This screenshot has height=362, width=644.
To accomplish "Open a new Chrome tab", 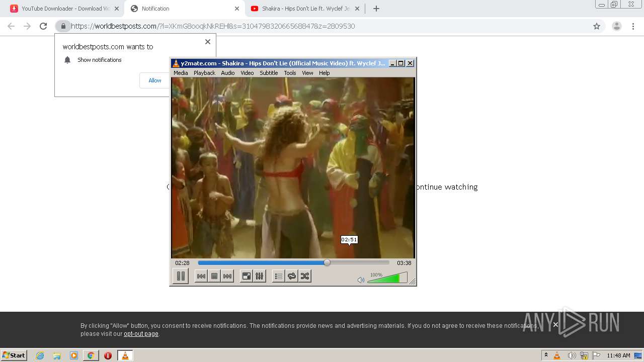I will coord(376,9).
